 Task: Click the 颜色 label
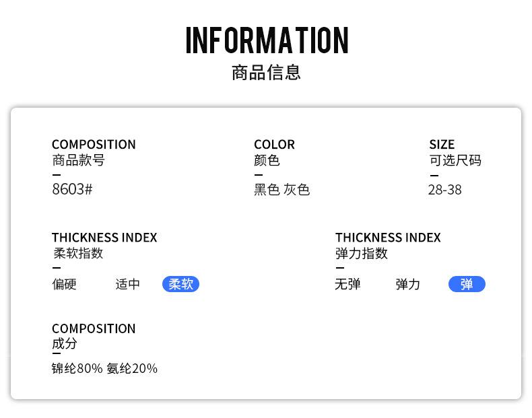click(267, 160)
